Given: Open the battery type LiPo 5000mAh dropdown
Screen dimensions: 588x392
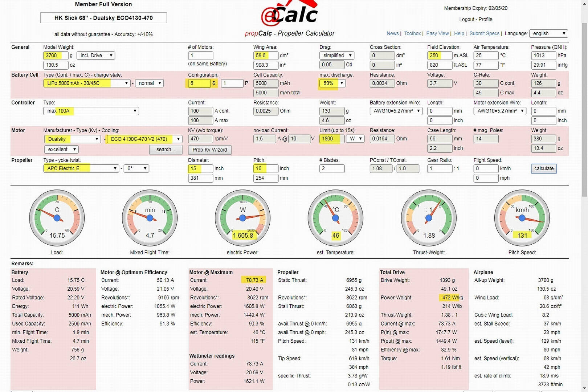Looking at the screenshot, I should pos(87,83).
